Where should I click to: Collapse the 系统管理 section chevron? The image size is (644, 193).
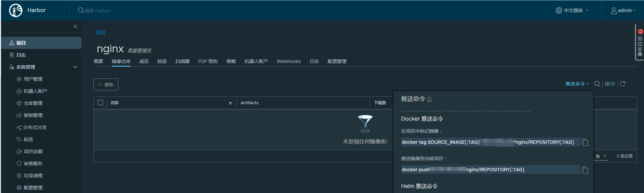pos(75,67)
